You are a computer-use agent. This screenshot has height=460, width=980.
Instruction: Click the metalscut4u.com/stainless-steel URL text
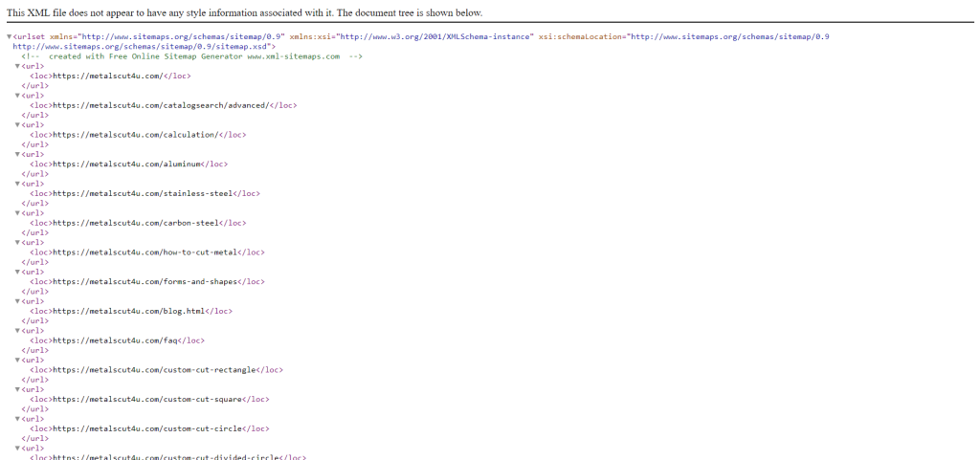click(x=143, y=193)
